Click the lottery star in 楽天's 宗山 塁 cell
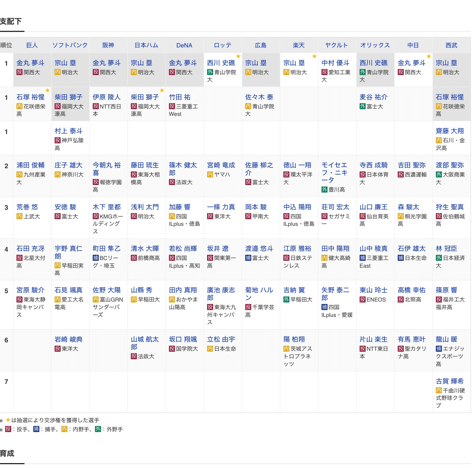The image size is (476, 468). point(314,56)
